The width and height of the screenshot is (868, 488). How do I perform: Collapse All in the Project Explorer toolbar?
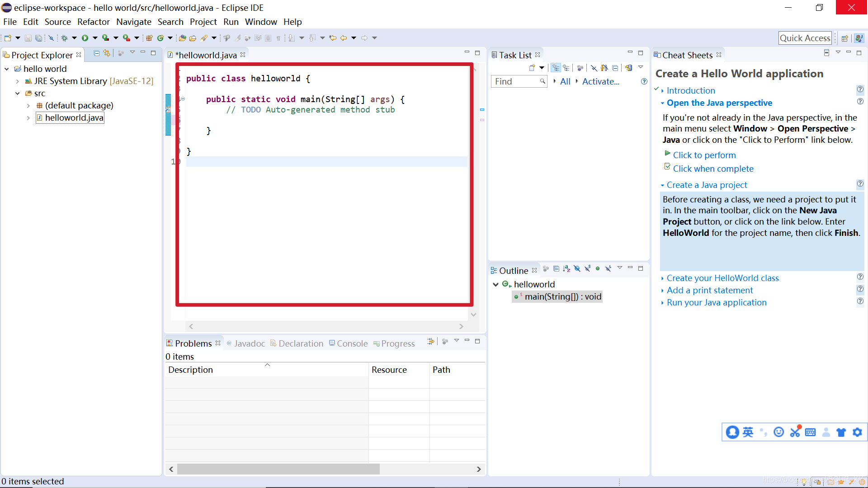[x=96, y=53]
